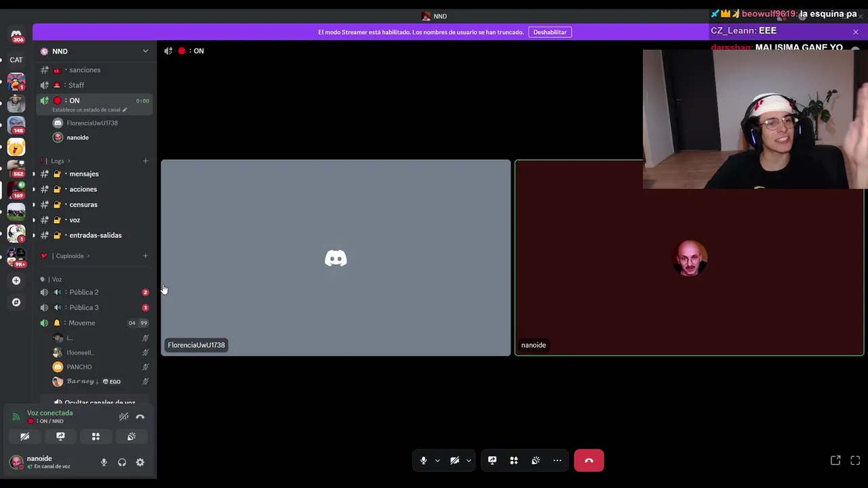Open camera options dropdown arrow
The height and width of the screenshot is (488, 868).
point(469,460)
